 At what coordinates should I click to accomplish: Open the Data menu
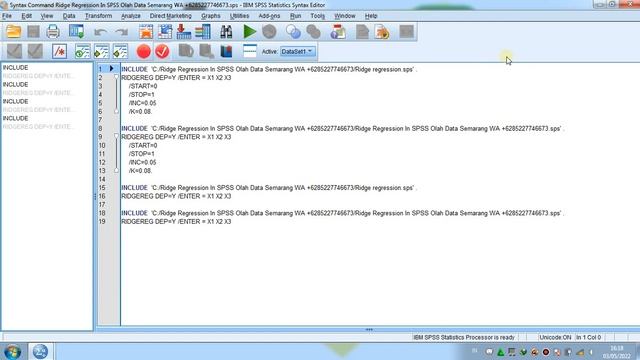[69, 16]
